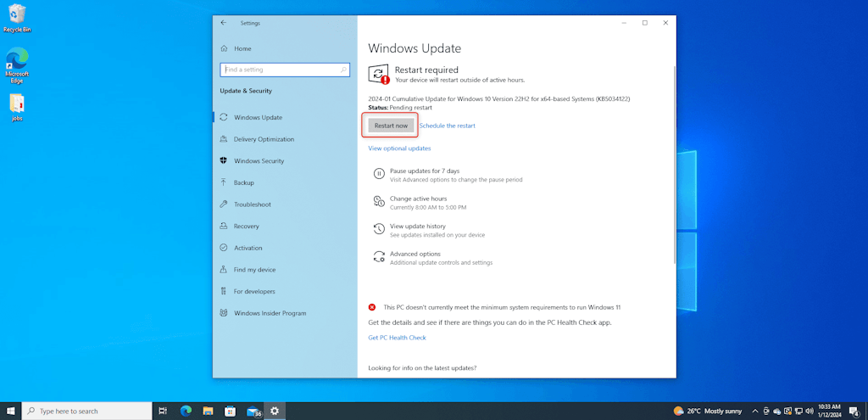The height and width of the screenshot is (420, 868).
Task: Click the Meet Now tray icon
Action: coord(766,412)
